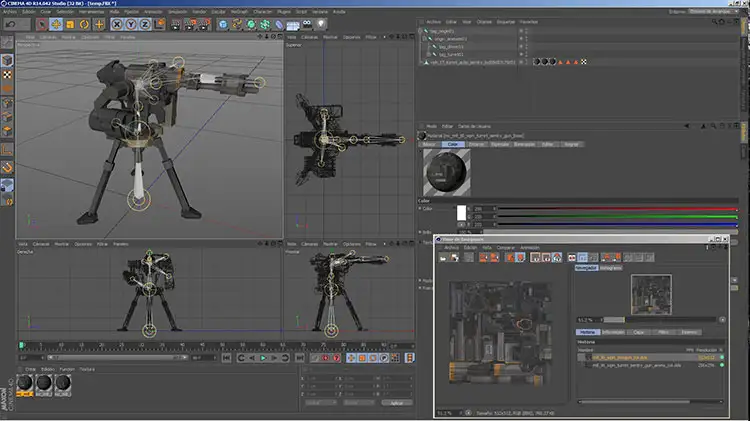The height and width of the screenshot is (421, 750).
Task: Click Save icon in Picture Viewer toolbar
Action: coord(454,257)
